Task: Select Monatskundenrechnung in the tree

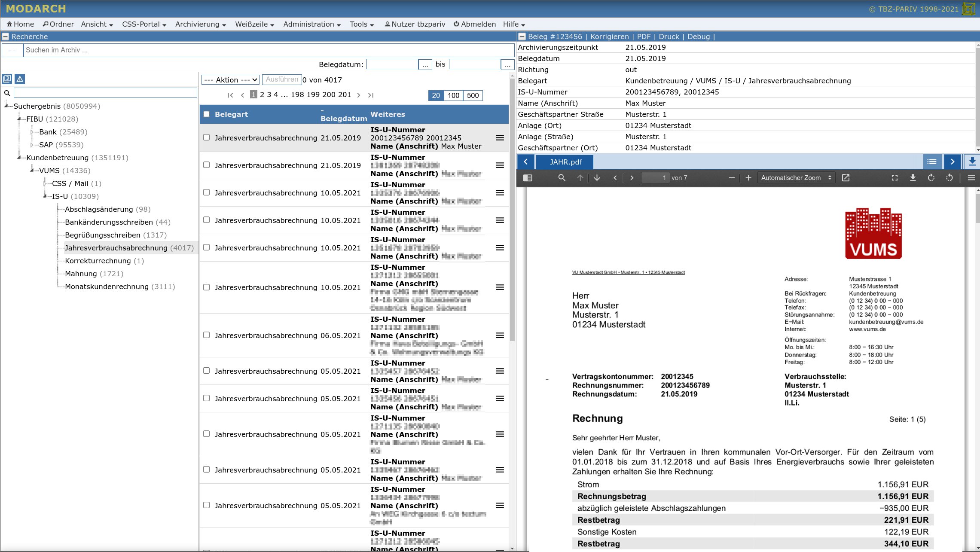Action: pos(107,287)
